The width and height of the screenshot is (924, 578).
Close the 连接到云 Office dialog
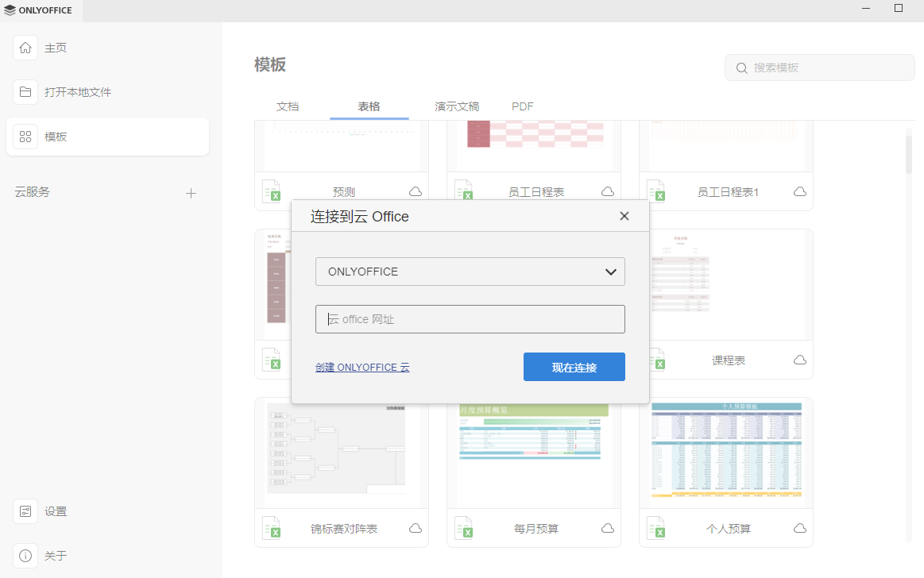tap(624, 216)
